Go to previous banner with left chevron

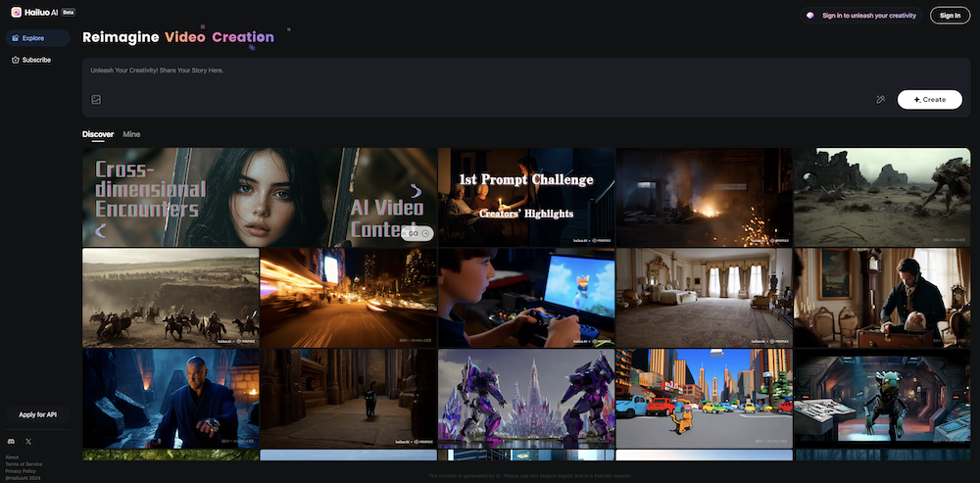pos(100,231)
